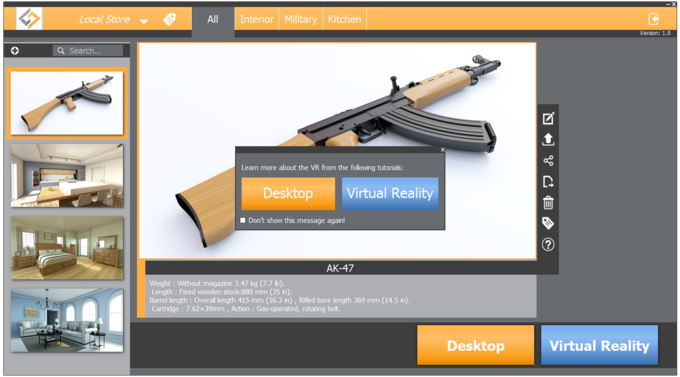Open the Kitchen category tab
Screen dimensions: 680x377
(344, 20)
